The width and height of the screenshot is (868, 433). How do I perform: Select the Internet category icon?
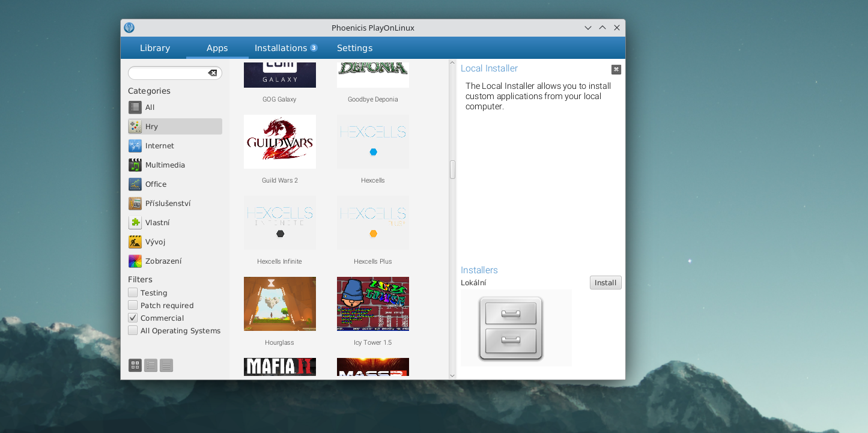click(x=135, y=146)
